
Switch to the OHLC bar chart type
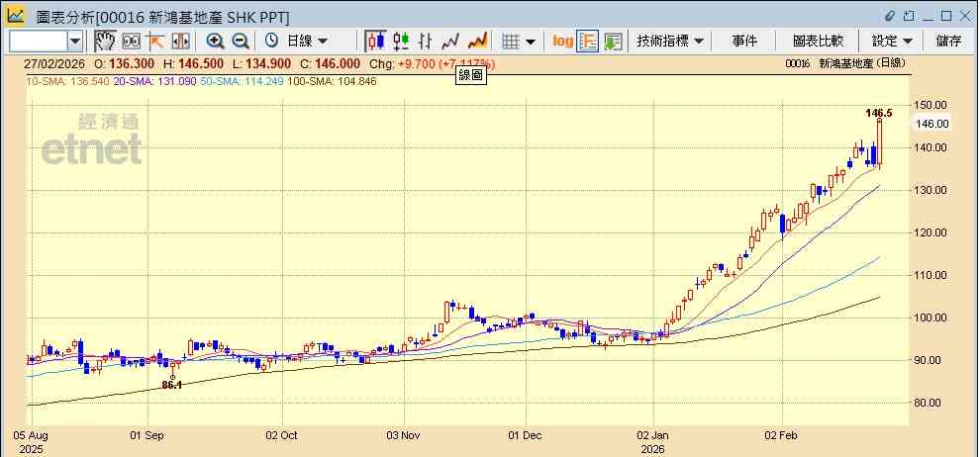[426, 42]
